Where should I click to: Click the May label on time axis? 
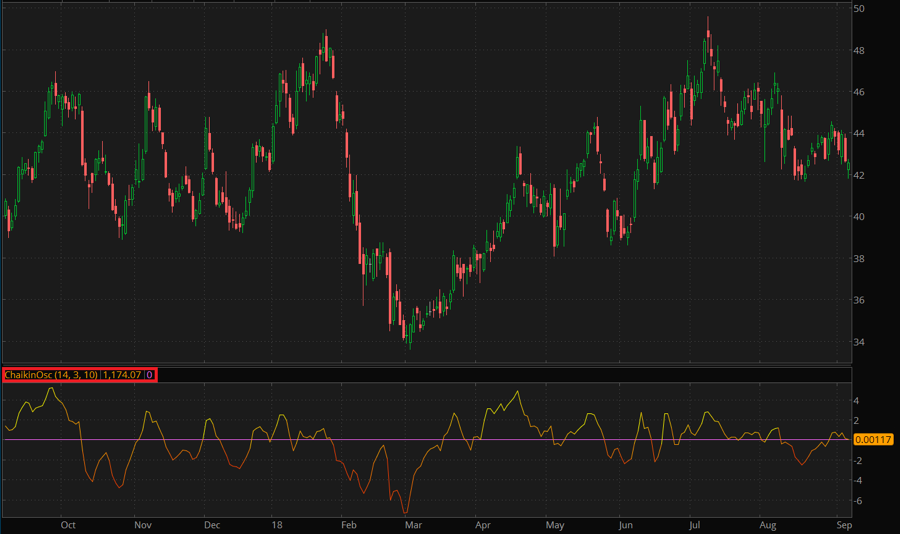[555, 524]
